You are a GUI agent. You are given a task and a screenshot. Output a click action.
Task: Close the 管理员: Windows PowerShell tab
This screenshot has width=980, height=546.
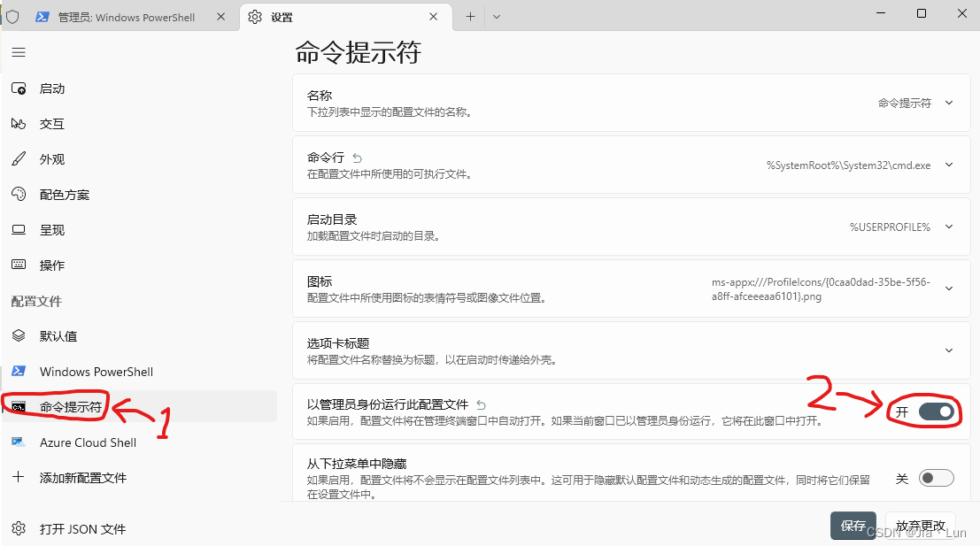click(x=220, y=17)
